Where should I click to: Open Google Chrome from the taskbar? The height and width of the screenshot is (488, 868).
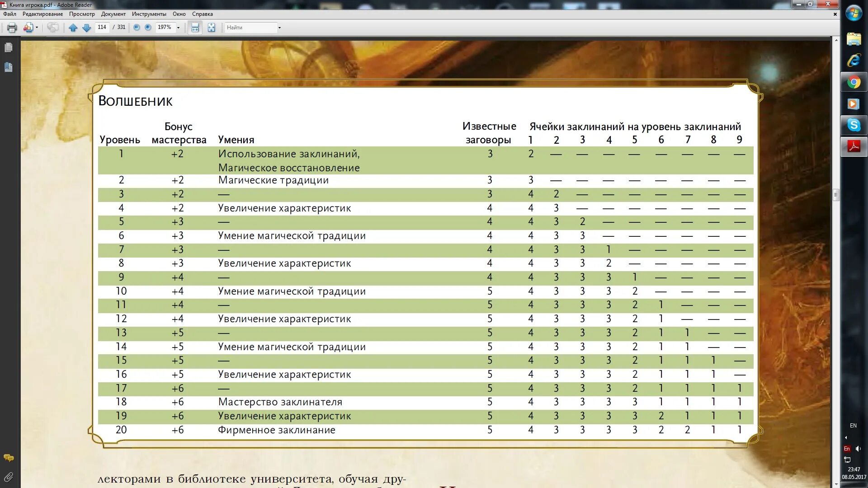854,82
